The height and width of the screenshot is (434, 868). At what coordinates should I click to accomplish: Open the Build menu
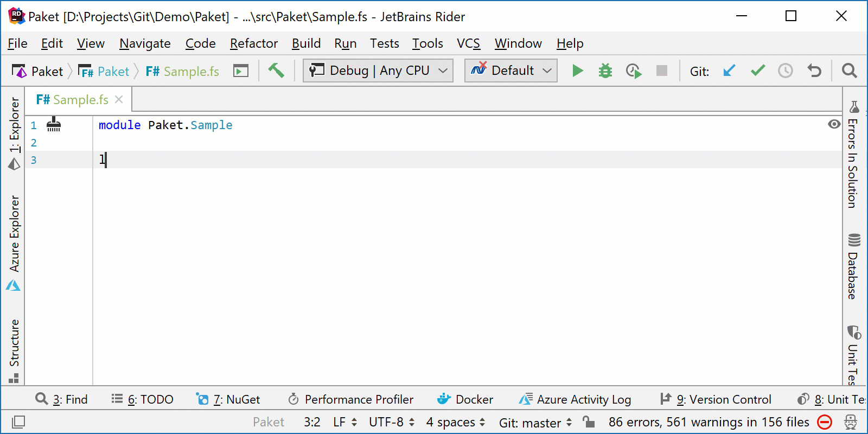pyautogui.click(x=307, y=43)
